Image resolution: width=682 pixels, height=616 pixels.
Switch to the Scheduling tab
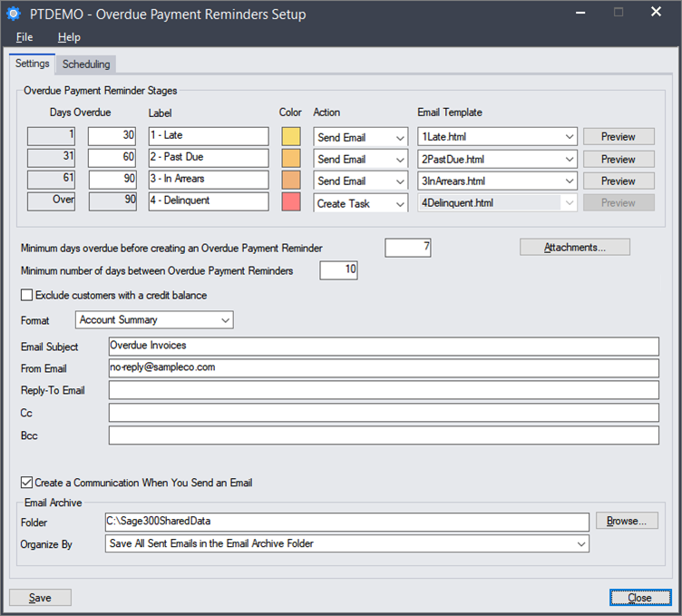point(86,64)
